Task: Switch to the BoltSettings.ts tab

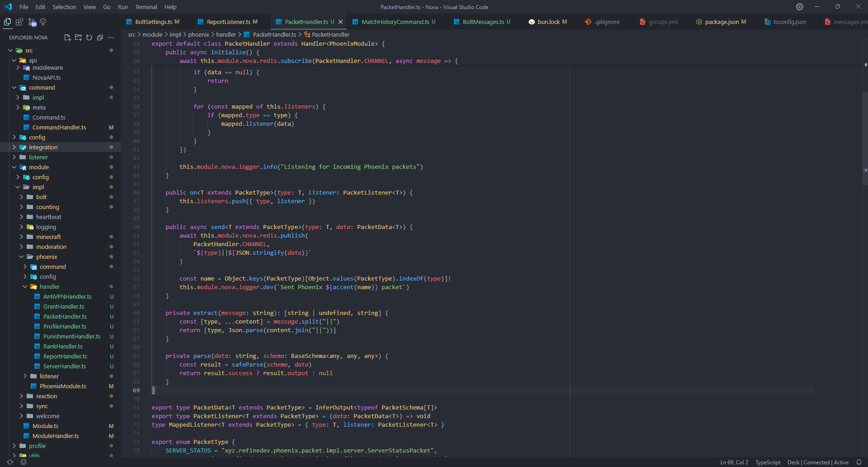Action: [157, 22]
